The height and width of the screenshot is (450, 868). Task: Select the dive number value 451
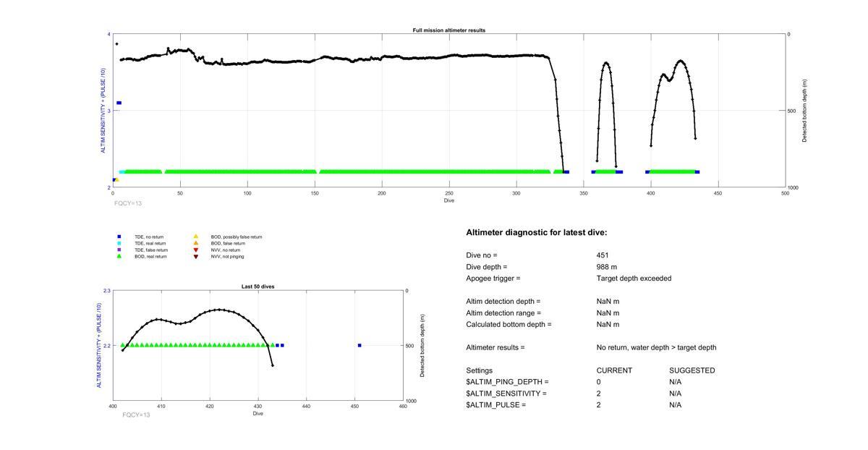point(603,255)
